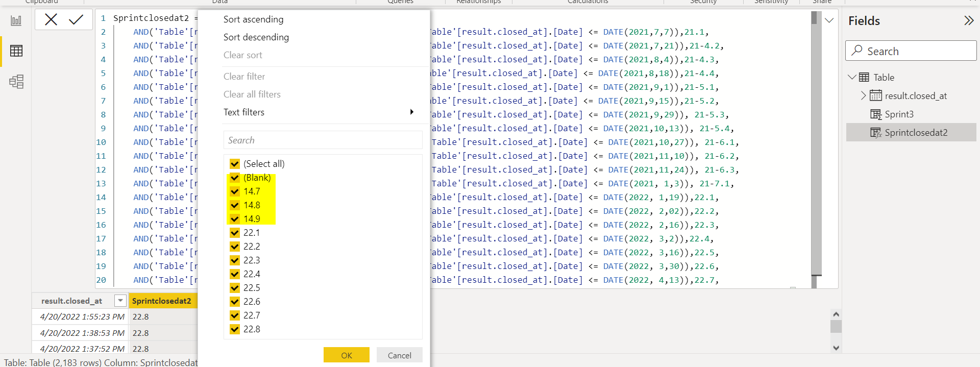Uncheck the 14.7 filter value
Viewport: 980px width, 367px height.
coord(235,191)
